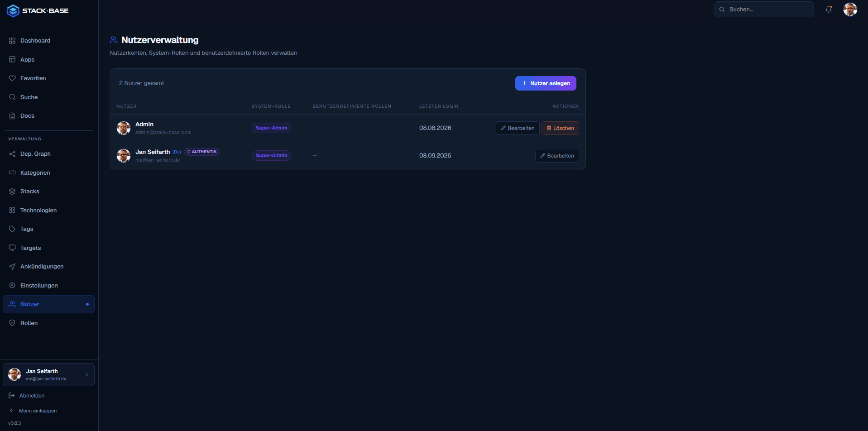Open Einstellungen in the sidebar
The height and width of the screenshot is (431, 868).
[x=48, y=286]
